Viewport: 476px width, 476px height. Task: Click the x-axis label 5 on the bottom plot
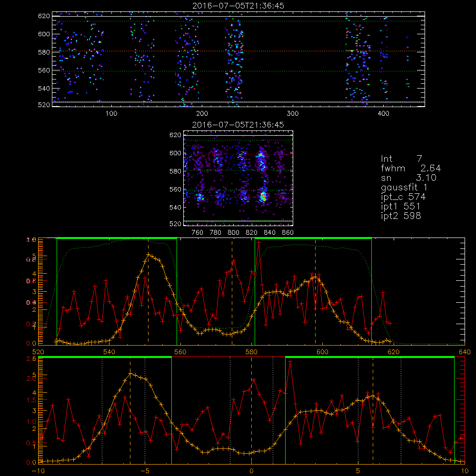pos(358,471)
